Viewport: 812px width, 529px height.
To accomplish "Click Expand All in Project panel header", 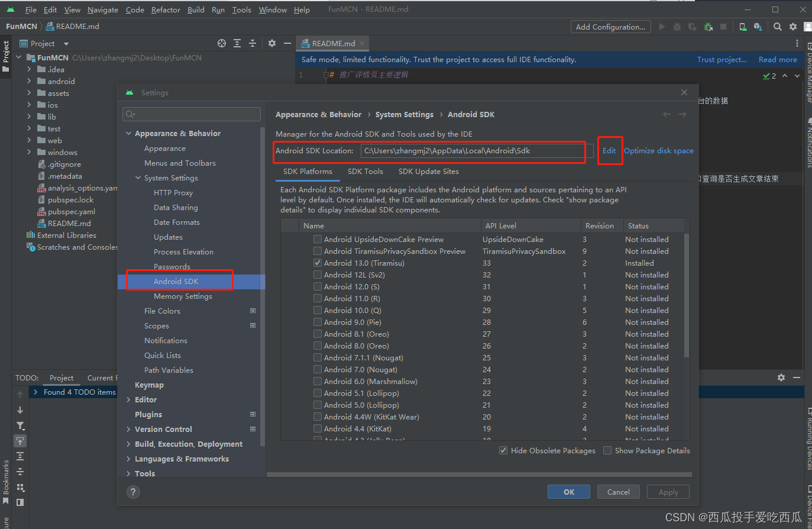I will (x=237, y=43).
